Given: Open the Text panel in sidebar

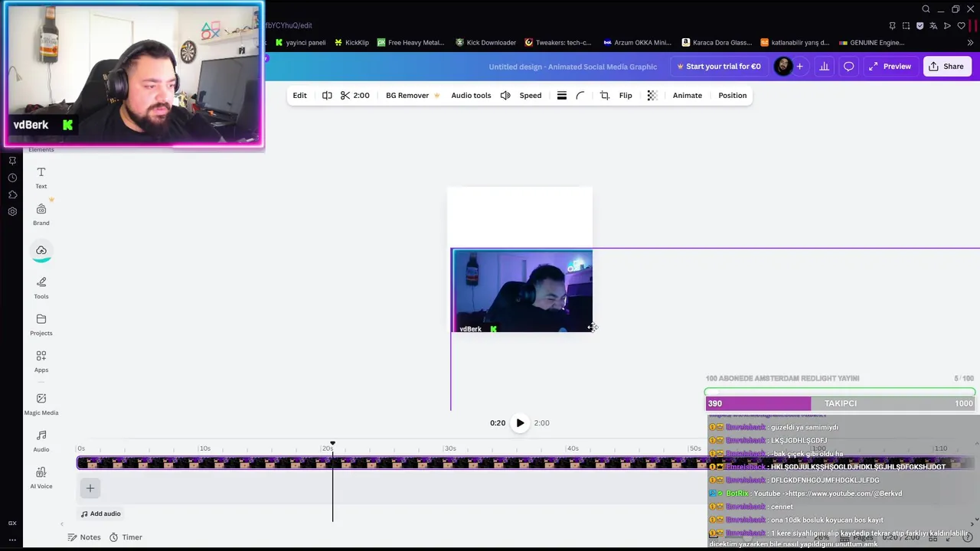Looking at the screenshot, I should tap(41, 178).
